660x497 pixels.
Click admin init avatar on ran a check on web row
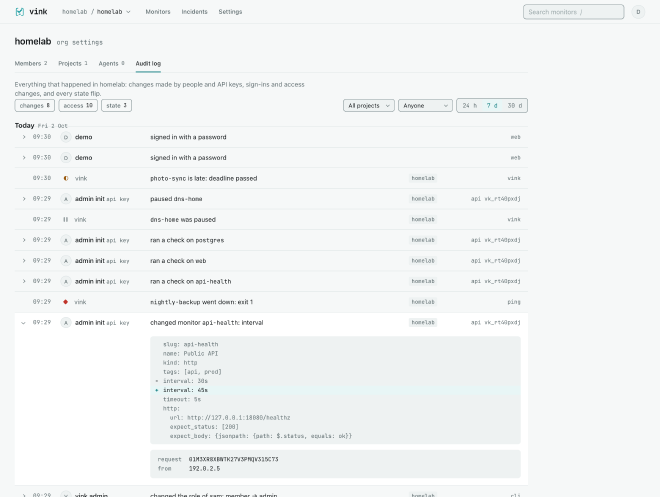pyautogui.click(x=66, y=261)
